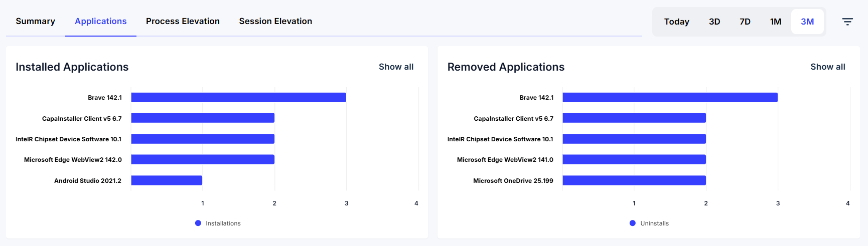Click the Android Studio 2021.2 bar

[x=167, y=180]
